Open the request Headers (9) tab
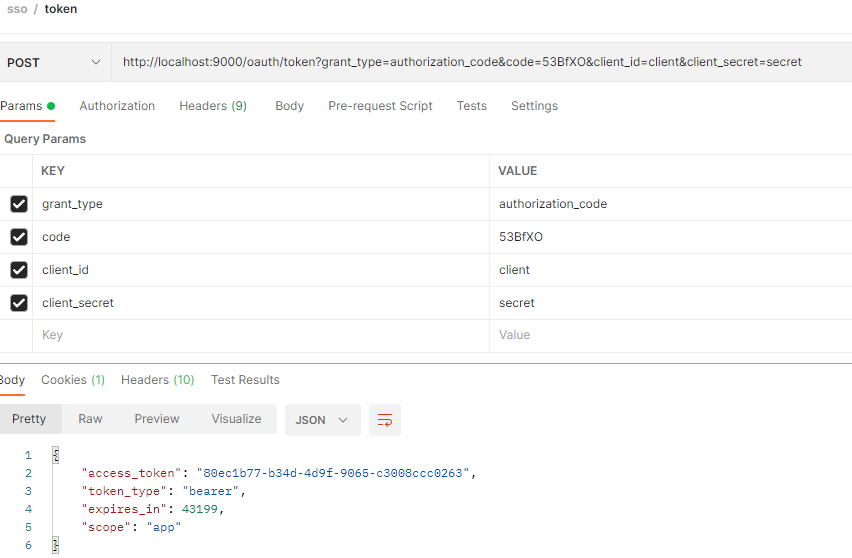 click(213, 106)
